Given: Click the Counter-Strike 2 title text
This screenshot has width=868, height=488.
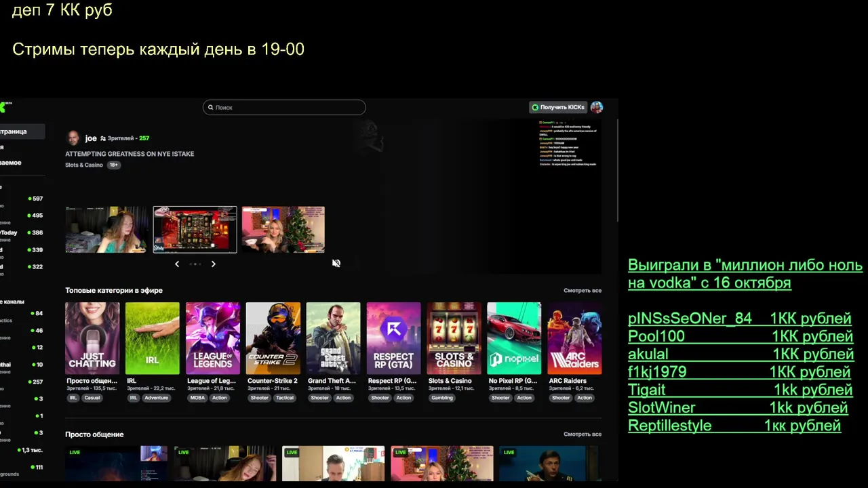Looking at the screenshot, I should [x=273, y=381].
